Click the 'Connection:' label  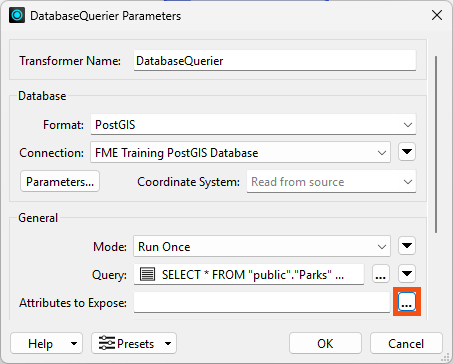click(x=52, y=153)
